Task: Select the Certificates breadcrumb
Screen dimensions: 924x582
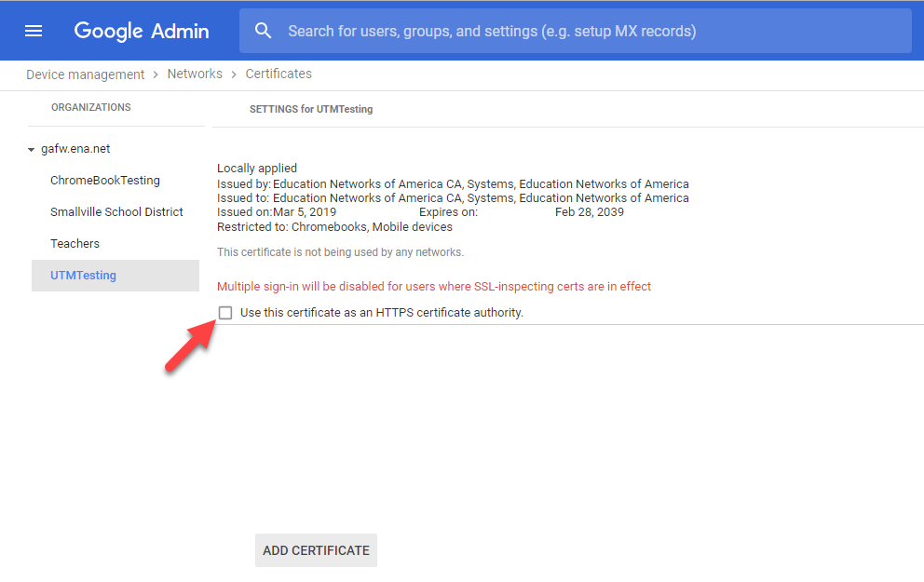Action: click(279, 74)
